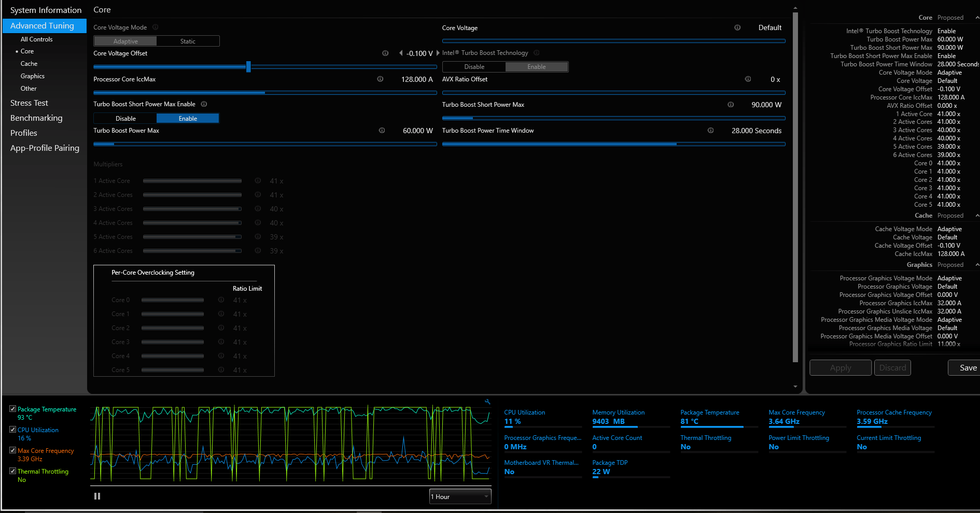
Task: Open info icon for 1 Active Core multiplier
Action: 258,181
